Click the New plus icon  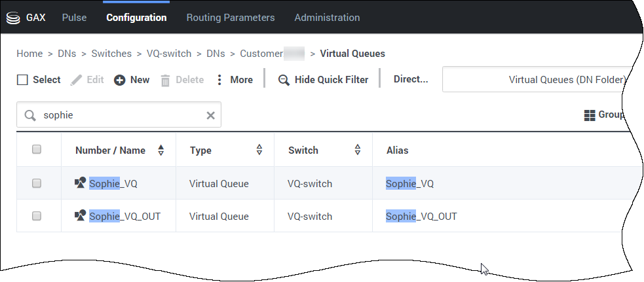(120, 80)
